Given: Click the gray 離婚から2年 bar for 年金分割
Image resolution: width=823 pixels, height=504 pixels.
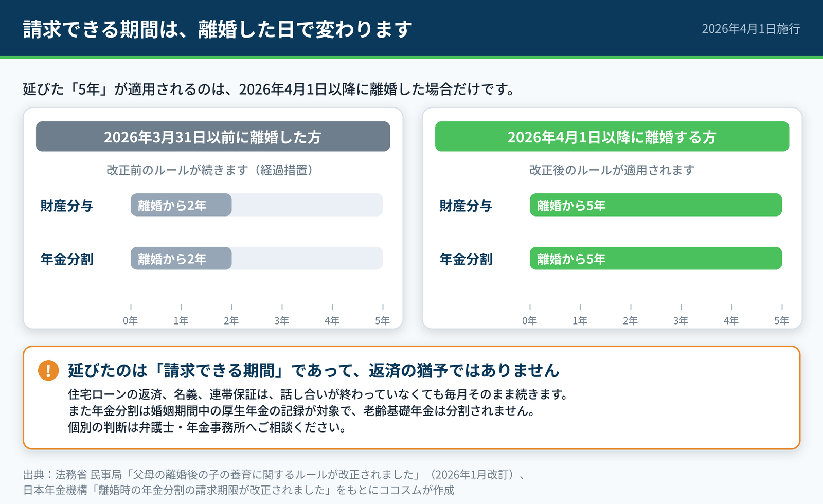Looking at the screenshot, I should pos(181,258).
